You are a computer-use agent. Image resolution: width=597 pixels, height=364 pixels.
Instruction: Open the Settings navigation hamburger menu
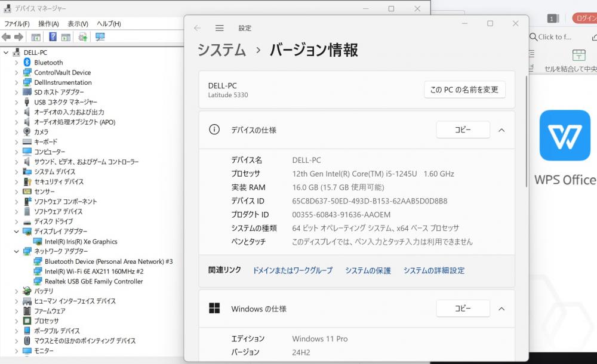219,28
